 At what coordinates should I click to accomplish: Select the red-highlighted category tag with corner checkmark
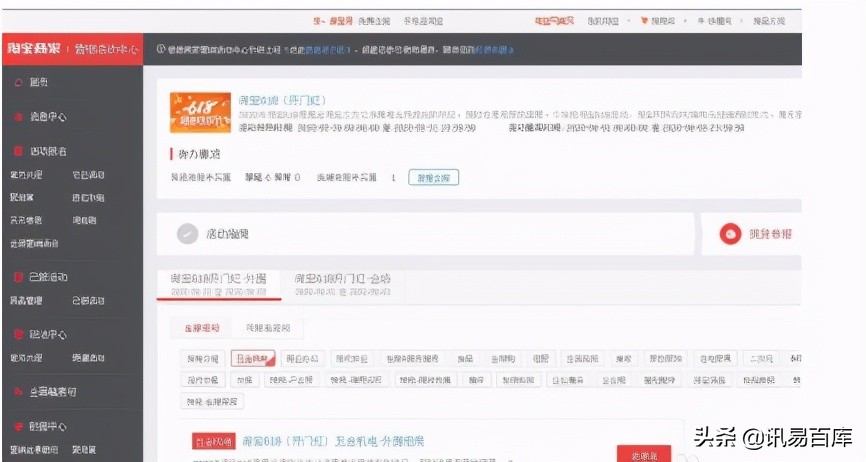(x=253, y=359)
